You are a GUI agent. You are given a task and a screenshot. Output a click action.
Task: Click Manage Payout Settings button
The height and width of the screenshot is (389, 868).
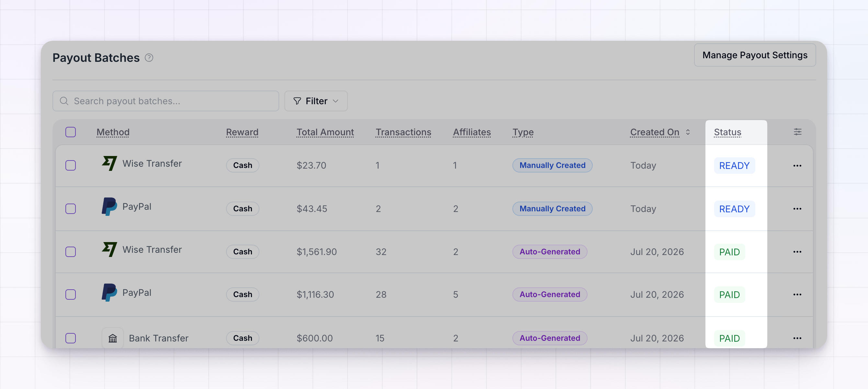[755, 55]
